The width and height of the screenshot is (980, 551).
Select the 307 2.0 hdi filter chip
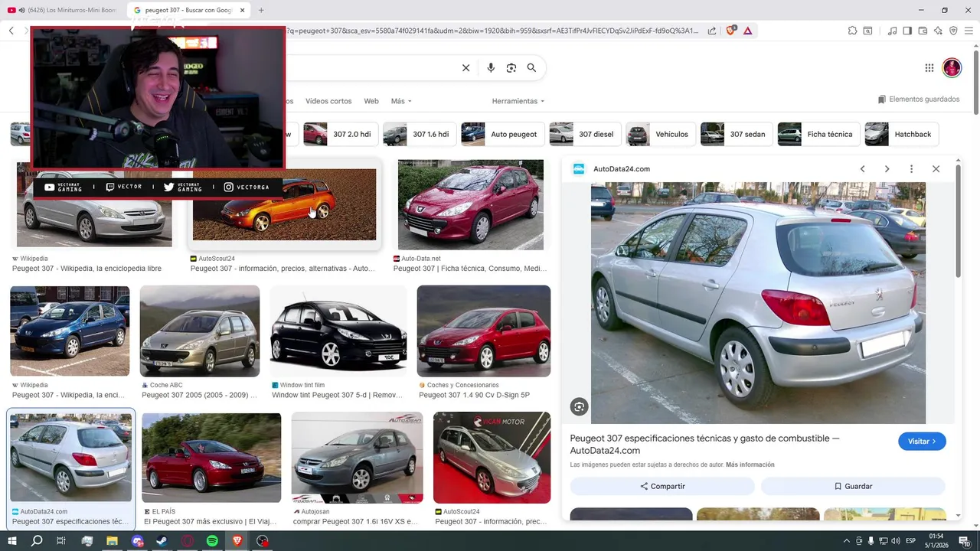click(x=341, y=134)
